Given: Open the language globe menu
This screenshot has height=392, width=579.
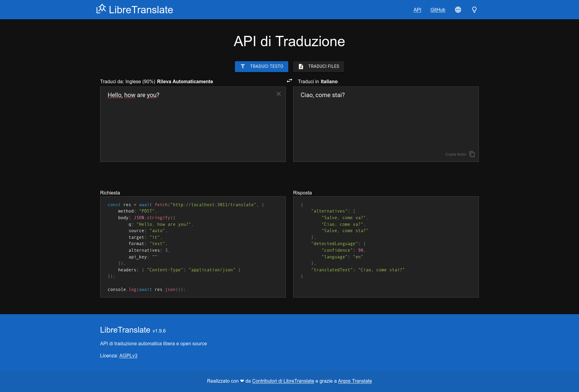Looking at the screenshot, I should (x=458, y=10).
